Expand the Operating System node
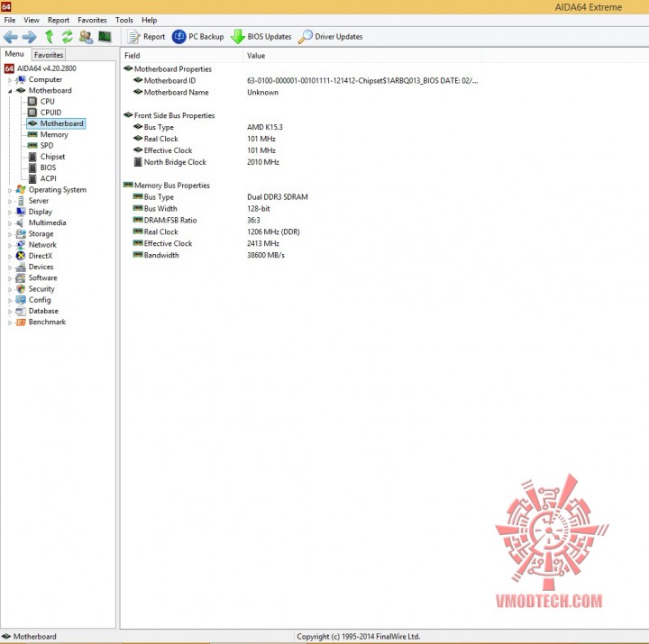The width and height of the screenshot is (649, 644). [10, 190]
